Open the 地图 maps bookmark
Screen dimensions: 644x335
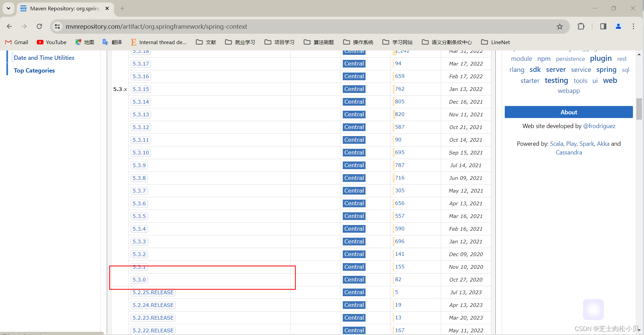85,42
